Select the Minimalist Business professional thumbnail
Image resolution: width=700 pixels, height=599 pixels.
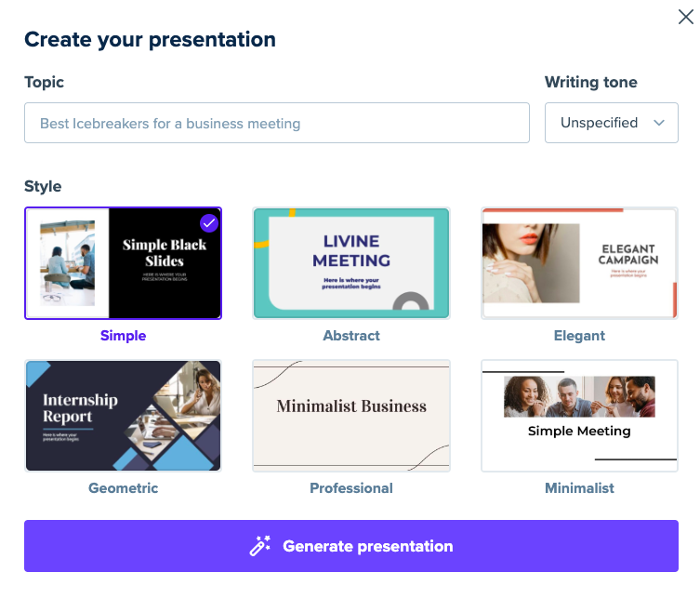click(x=351, y=416)
